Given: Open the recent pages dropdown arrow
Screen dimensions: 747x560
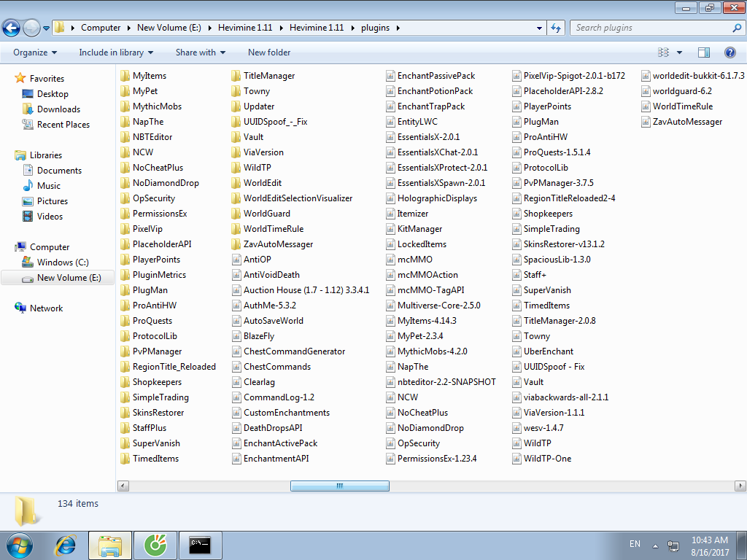Looking at the screenshot, I should pyautogui.click(x=46, y=28).
